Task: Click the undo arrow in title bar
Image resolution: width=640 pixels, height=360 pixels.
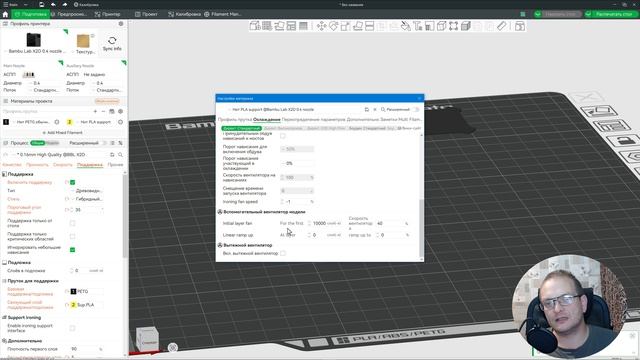Action: (x=53, y=4)
